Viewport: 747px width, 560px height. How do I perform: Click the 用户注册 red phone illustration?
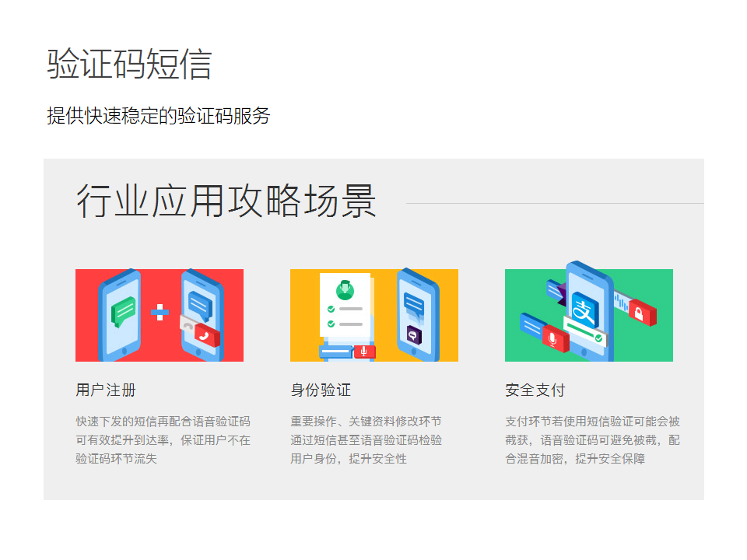[159, 315]
